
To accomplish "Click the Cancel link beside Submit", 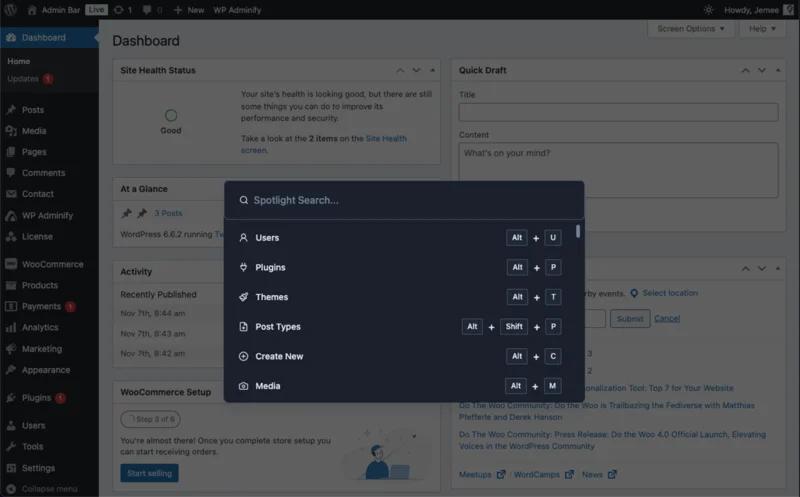I will coord(667,318).
